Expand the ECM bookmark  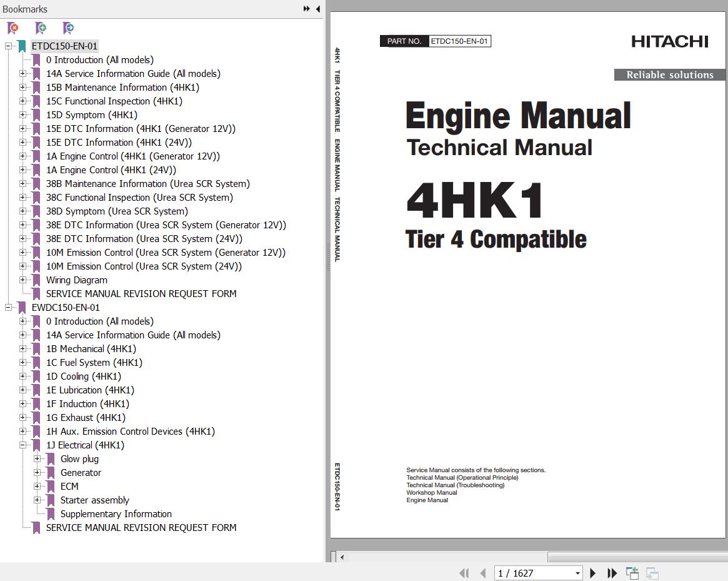(x=37, y=486)
